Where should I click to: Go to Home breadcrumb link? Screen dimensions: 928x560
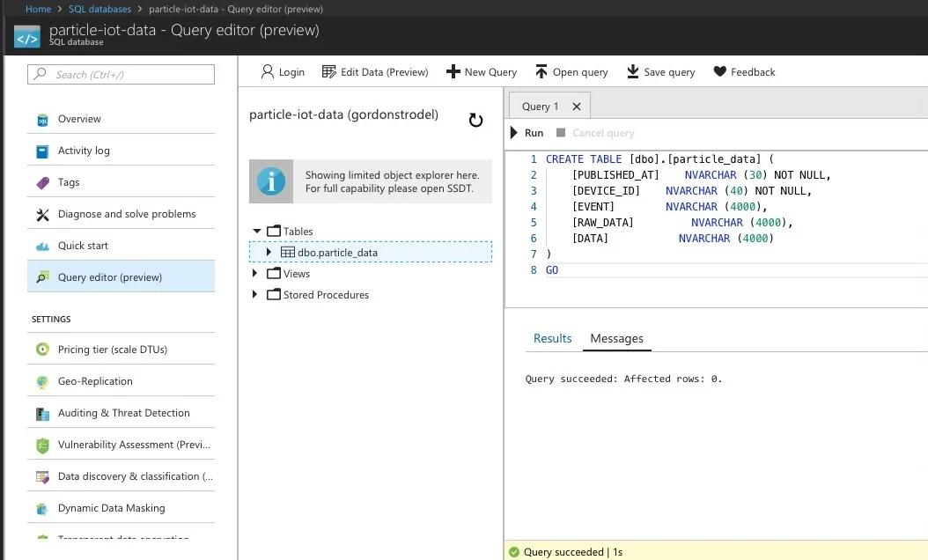[x=38, y=9]
